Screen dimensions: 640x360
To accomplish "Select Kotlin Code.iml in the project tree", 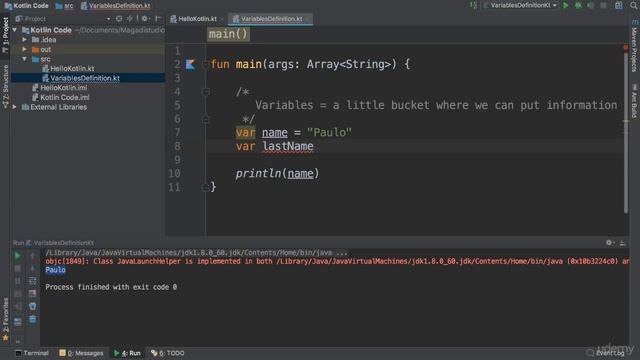I will coord(64,97).
